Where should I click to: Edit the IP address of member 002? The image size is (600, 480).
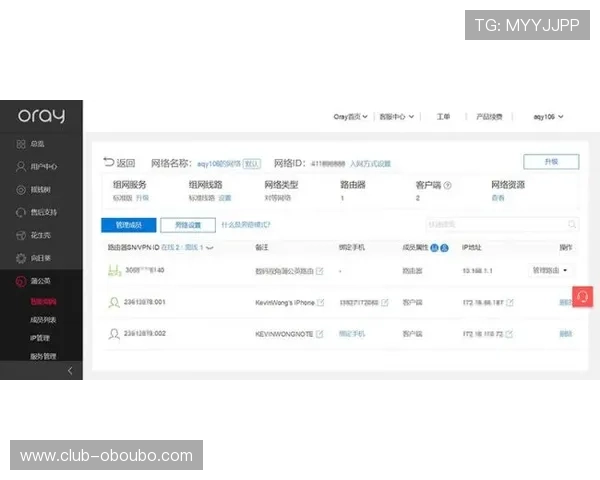click(x=509, y=334)
